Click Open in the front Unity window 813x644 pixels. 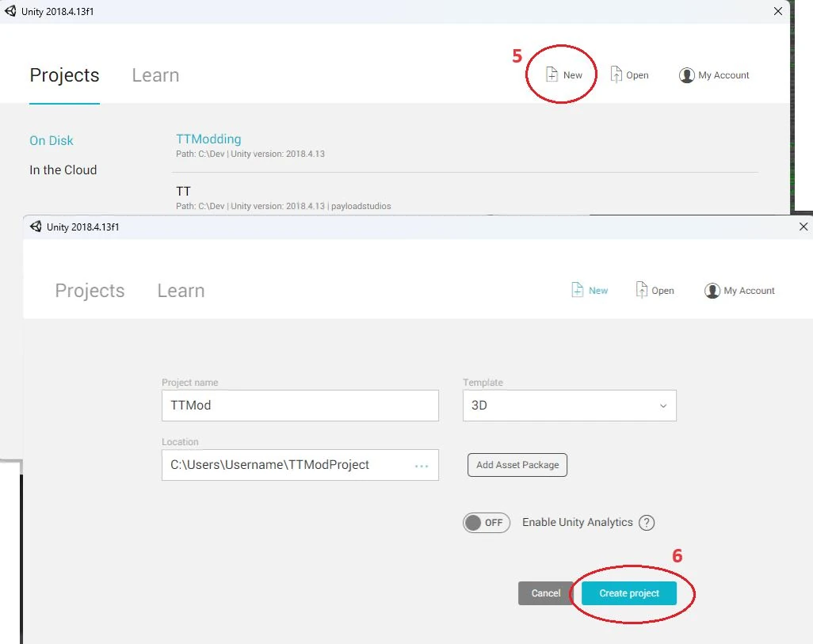coord(655,291)
